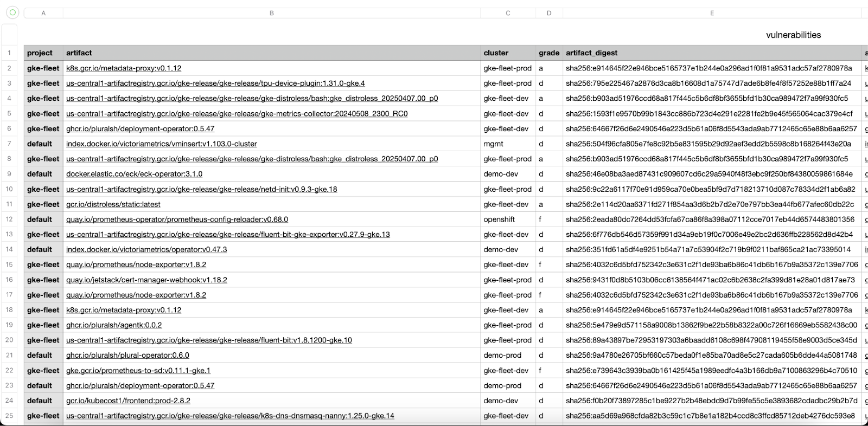Click the table select circle handle
The width and height of the screenshot is (868, 426).
(x=12, y=12)
